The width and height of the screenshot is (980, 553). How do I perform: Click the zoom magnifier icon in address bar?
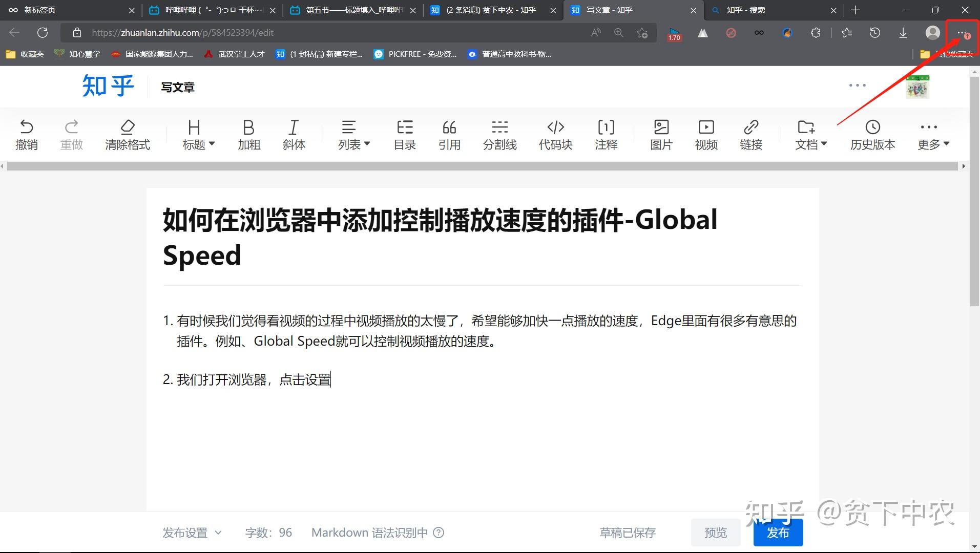(619, 33)
